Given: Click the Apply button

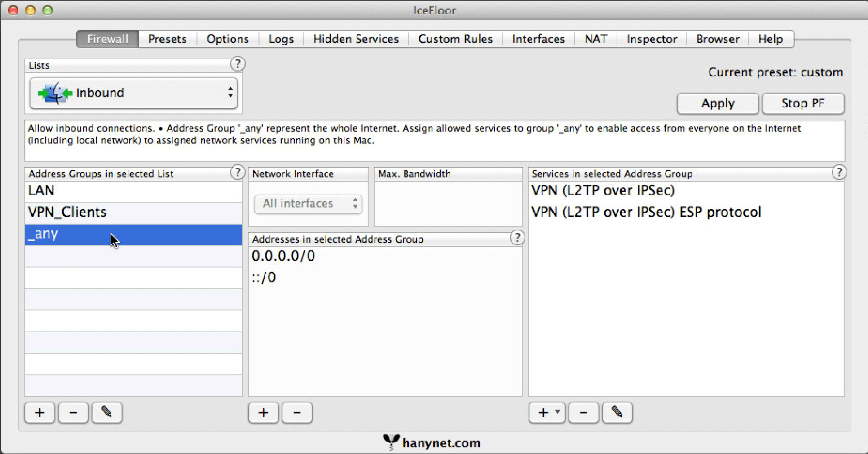Looking at the screenshot, I should pyautogui.click(x=718, y=103).
